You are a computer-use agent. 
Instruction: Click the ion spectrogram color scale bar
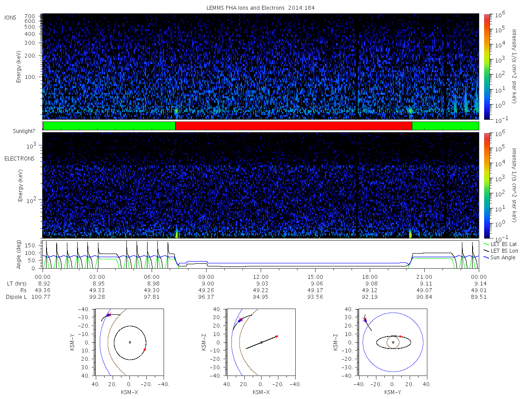point(486,66)
